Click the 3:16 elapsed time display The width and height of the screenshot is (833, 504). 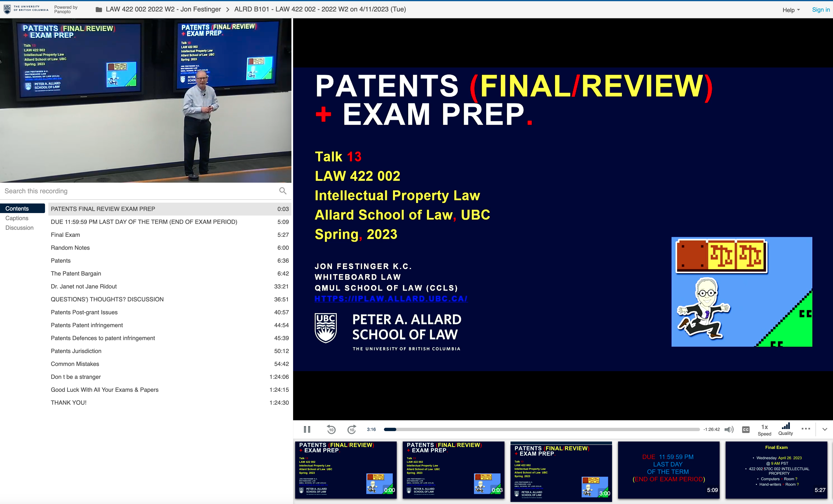pos(371,429)
